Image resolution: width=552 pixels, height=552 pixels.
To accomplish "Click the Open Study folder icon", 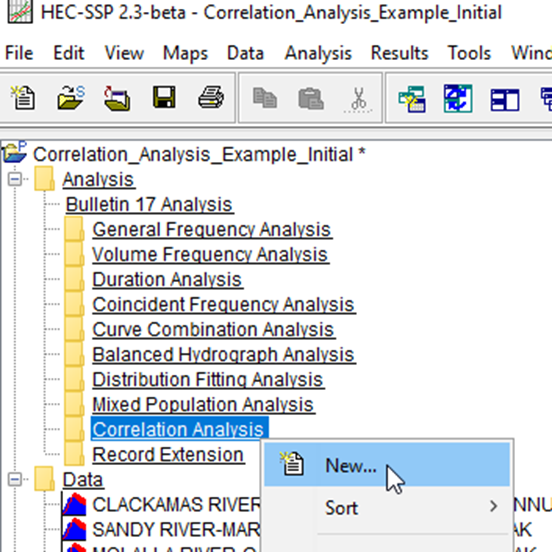I will tap(71, 98).
